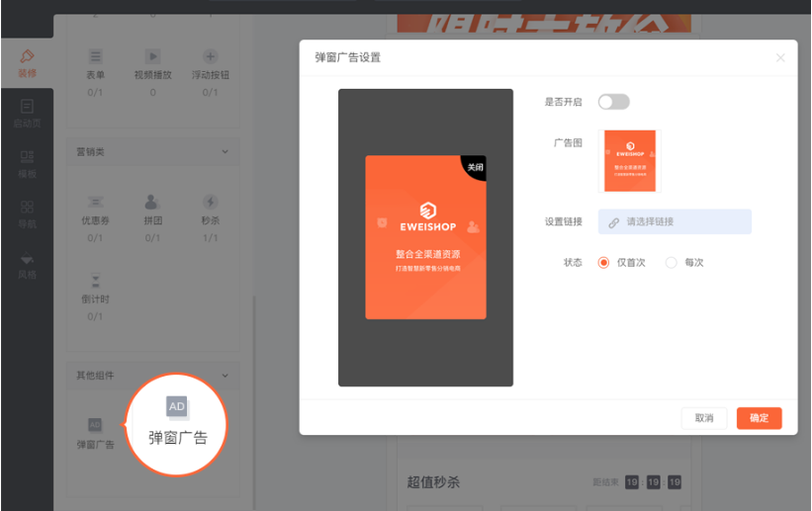Add the 表单 form component
The image size is (812, 511).
95,72
